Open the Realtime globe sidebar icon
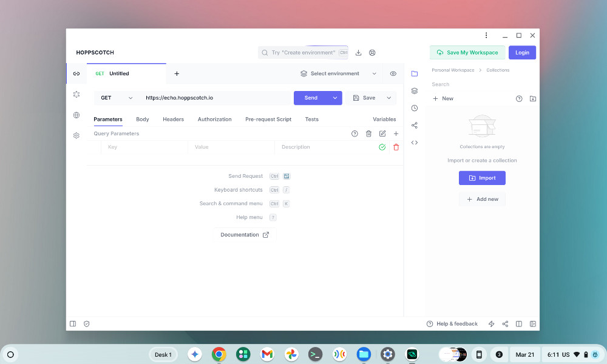Screen dimensions: 607x364 point(76,115)
